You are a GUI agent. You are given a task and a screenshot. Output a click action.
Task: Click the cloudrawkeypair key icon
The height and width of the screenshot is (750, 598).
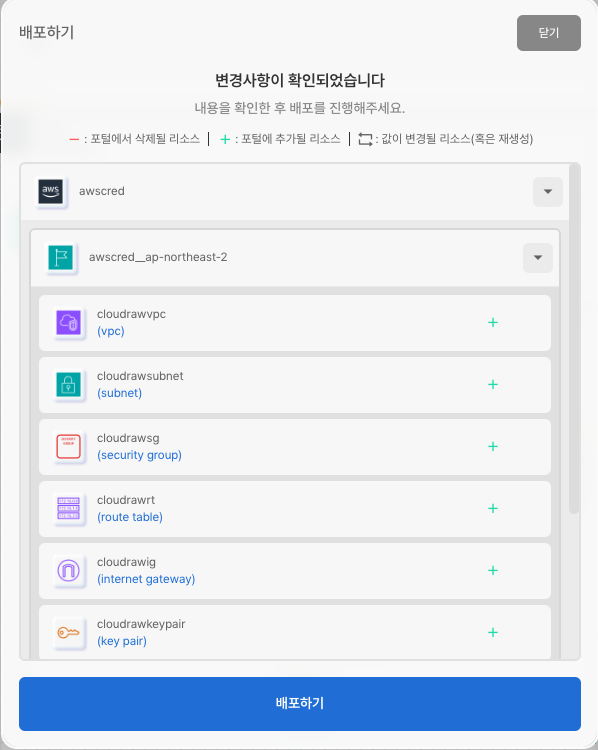pyautogui.click(x=69, y=632)
